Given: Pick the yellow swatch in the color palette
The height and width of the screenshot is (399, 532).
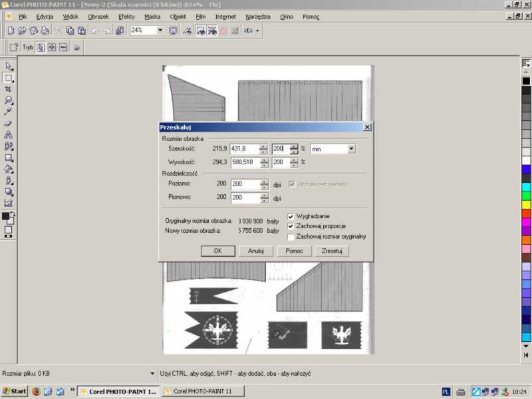Looking at the screenshot, I should [526, 205].
